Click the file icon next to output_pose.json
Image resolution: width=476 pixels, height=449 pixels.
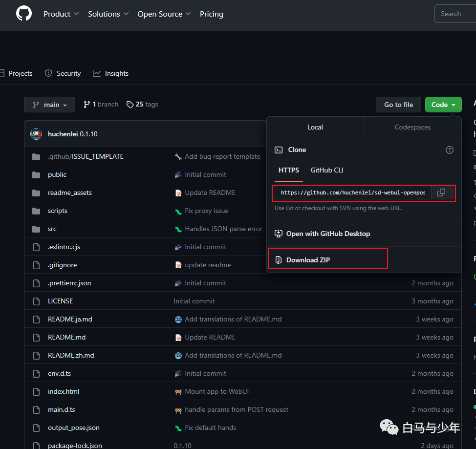(x=37, y=428)
